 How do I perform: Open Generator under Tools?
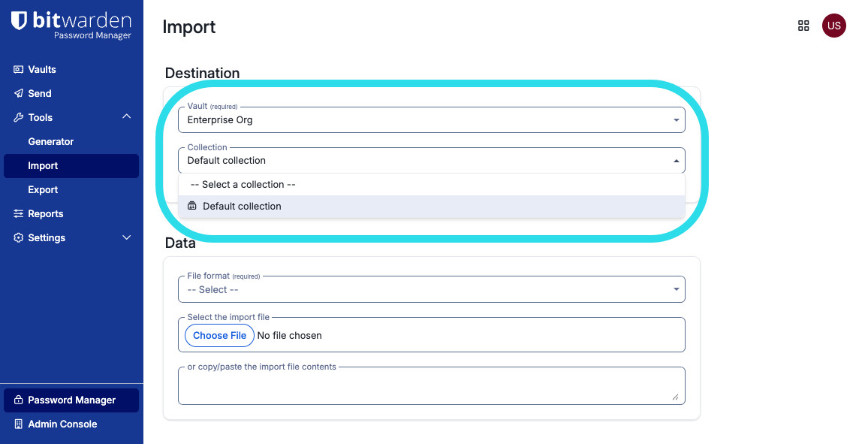[51, 141]
